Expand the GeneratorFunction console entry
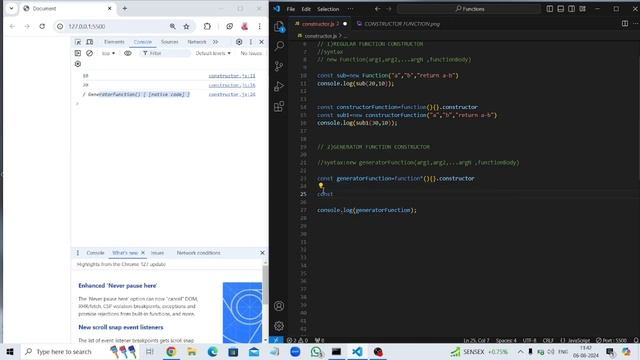Image resolution: width=640 pixels, height=360 pixels. click(84, 95)
